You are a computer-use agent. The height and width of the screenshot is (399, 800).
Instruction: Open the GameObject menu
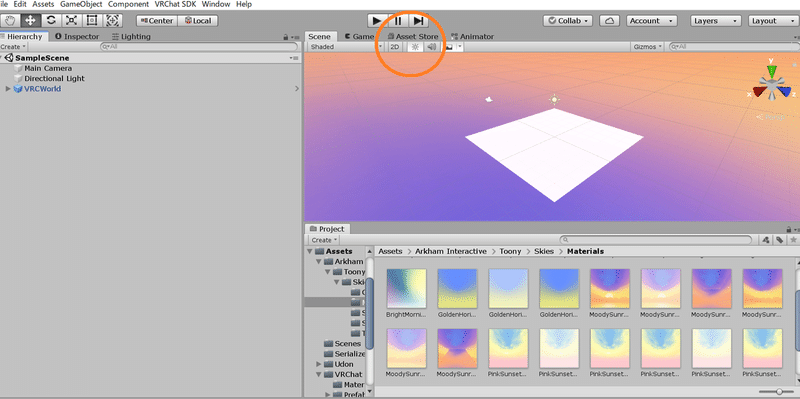[x=81, y=4]
